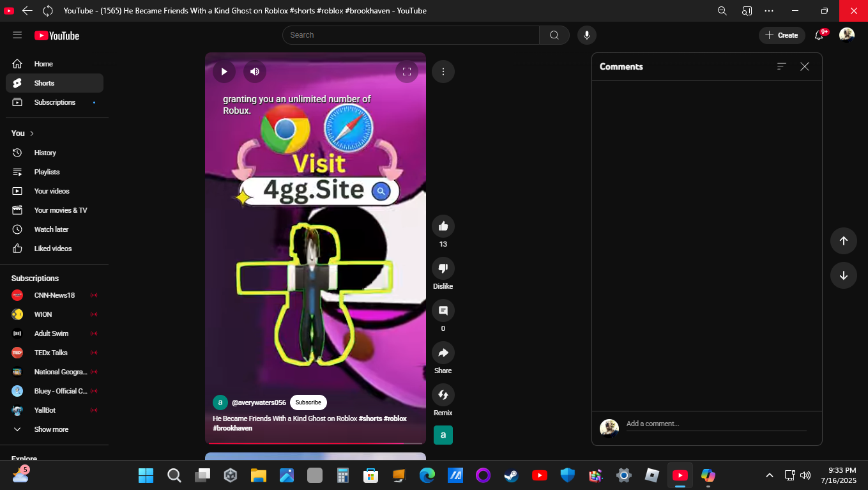This screenshot has width=868, height=490.
Task: Expand subscriptions with Show more
Action: pos(54,429)
